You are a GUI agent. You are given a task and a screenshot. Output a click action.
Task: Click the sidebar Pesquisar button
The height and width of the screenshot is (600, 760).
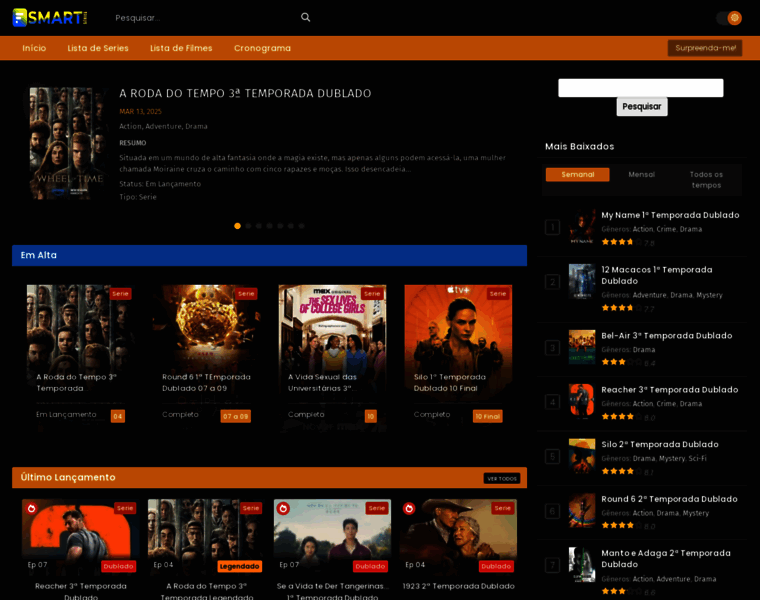642,107
